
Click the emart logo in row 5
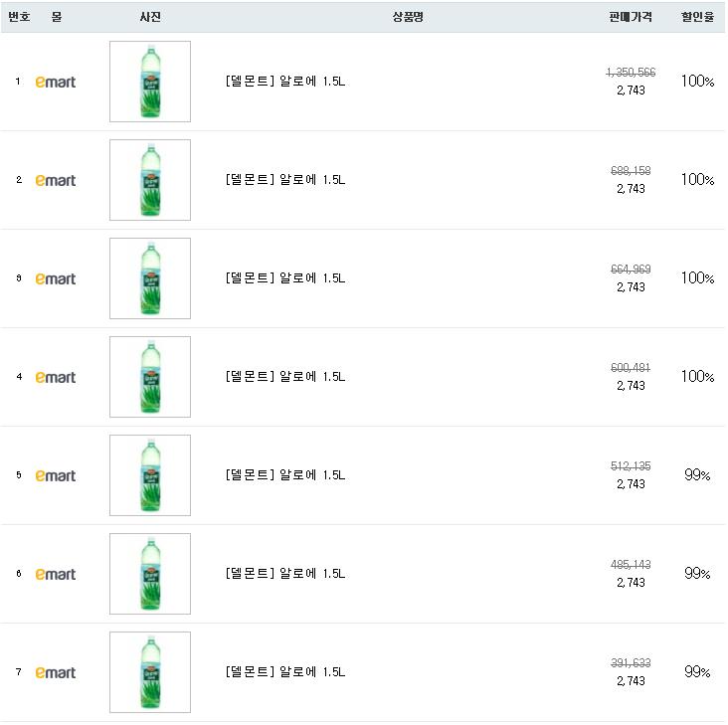(56, 475)
